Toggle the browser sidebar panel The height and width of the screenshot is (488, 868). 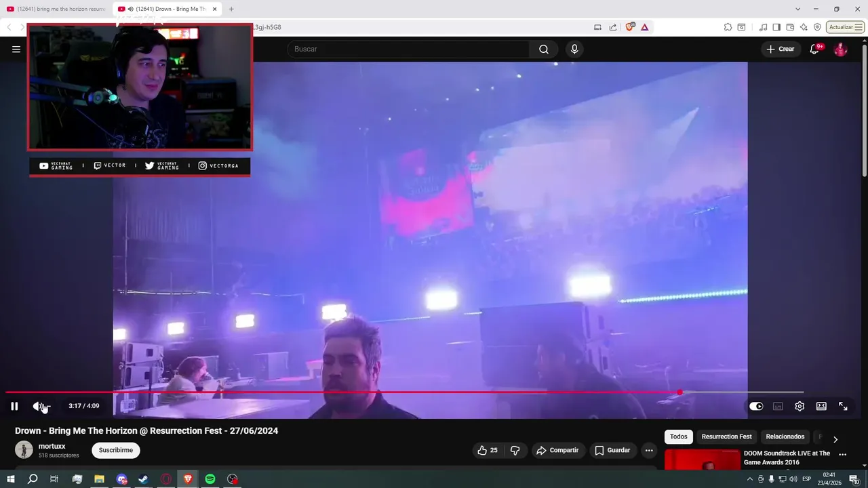point(776,27)
